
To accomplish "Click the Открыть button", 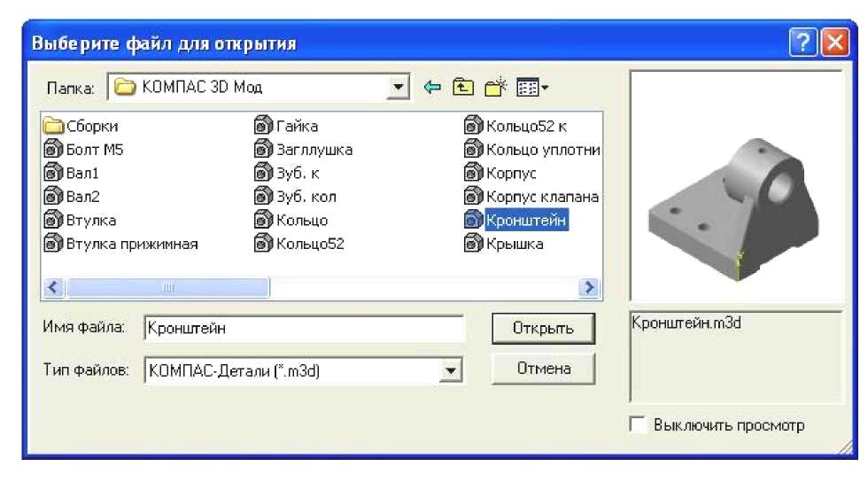I will click(x=543, y=329).
